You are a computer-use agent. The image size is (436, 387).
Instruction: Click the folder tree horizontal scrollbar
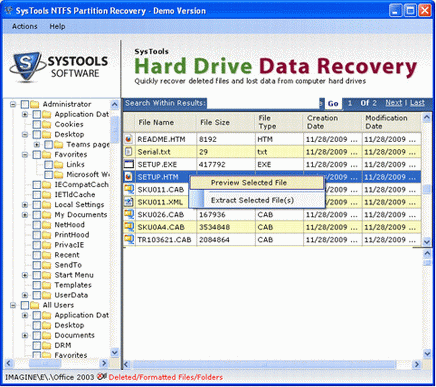point(57,363)
